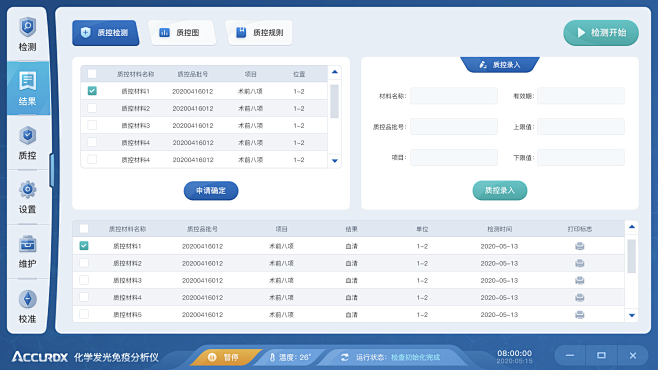This screenshot has height=370, width=658.
Task: Switch to the 质控图 tab
Action: coord(182,33)
